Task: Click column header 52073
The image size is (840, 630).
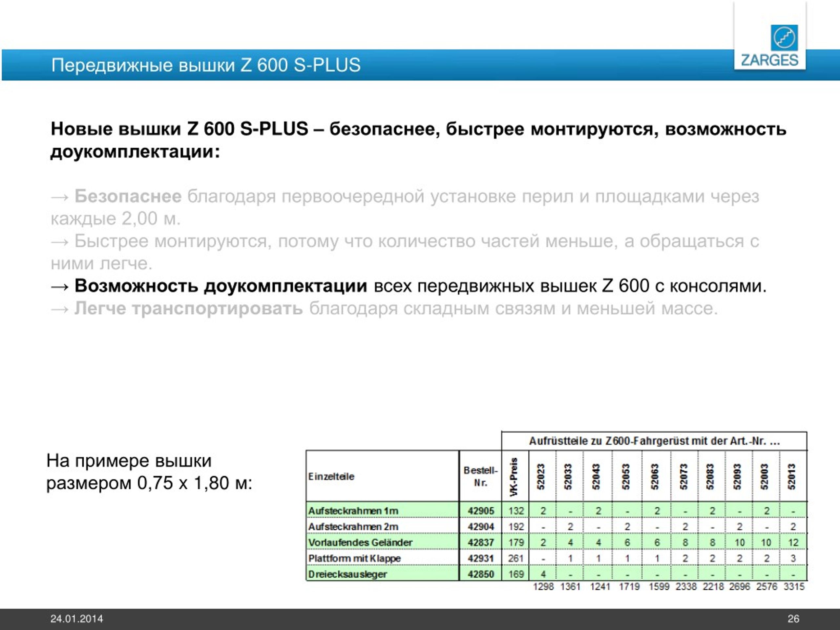Action: pyautogui.click(x=683, y=476)
